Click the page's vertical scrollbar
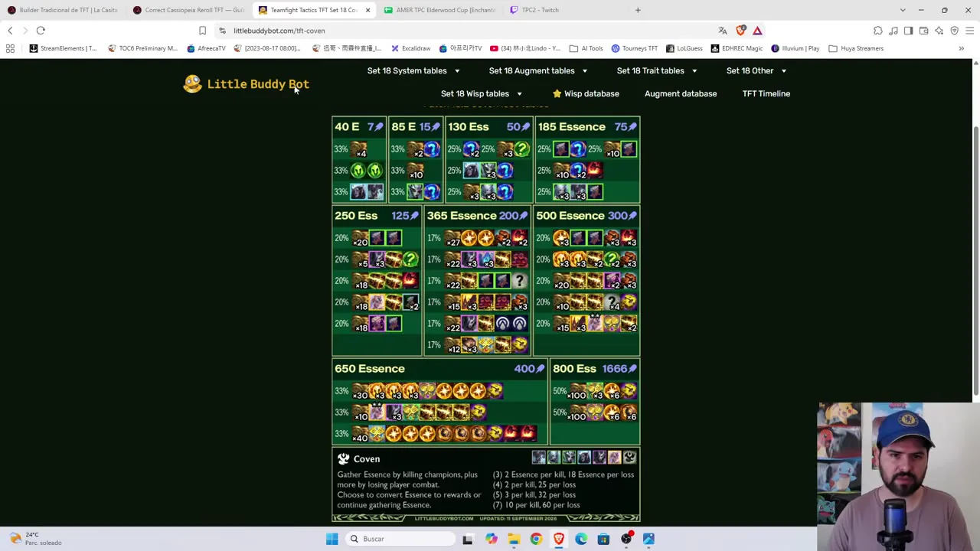The image size is (980, 551). click(975, 260)
